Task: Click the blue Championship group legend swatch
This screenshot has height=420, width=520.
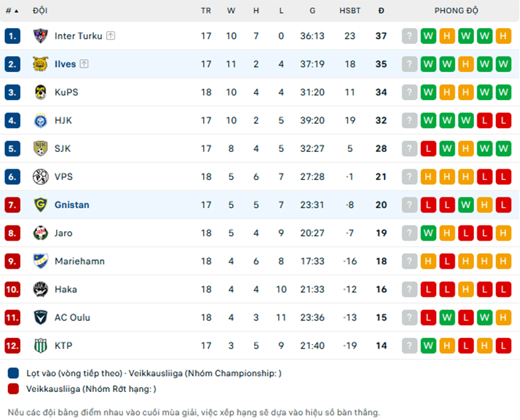Action: (x=13, y=373)
